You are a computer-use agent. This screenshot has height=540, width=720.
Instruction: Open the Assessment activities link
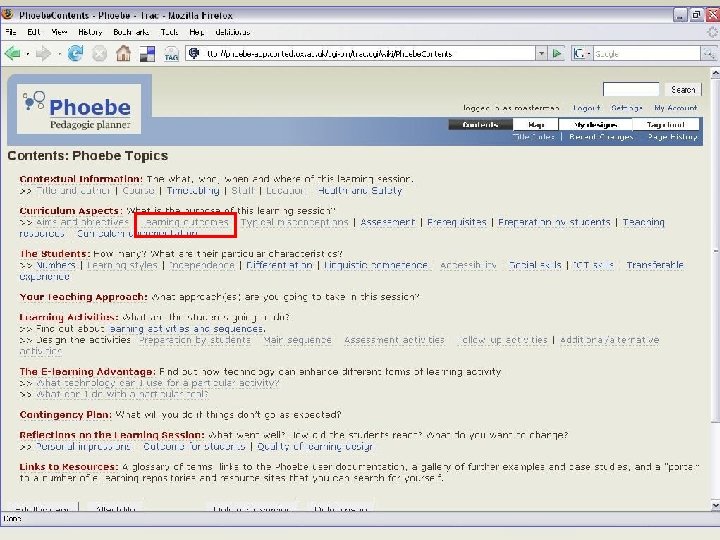coord(394,340)
